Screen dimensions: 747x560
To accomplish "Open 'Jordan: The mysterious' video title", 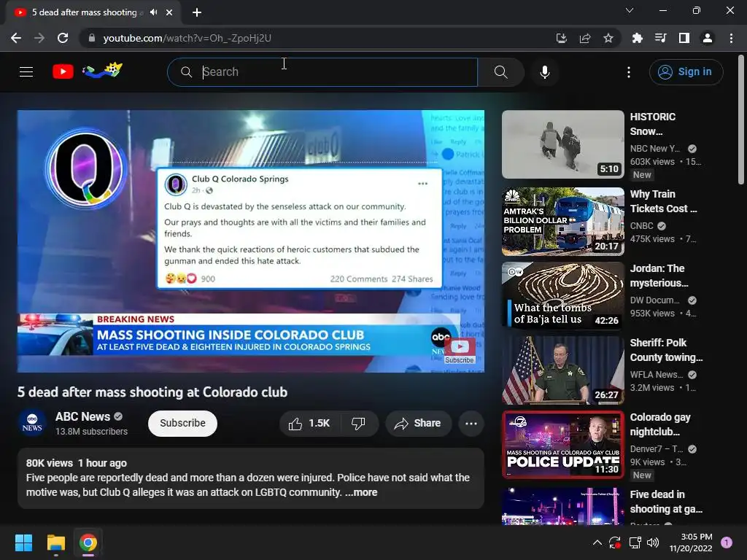I will coord(659,275).
